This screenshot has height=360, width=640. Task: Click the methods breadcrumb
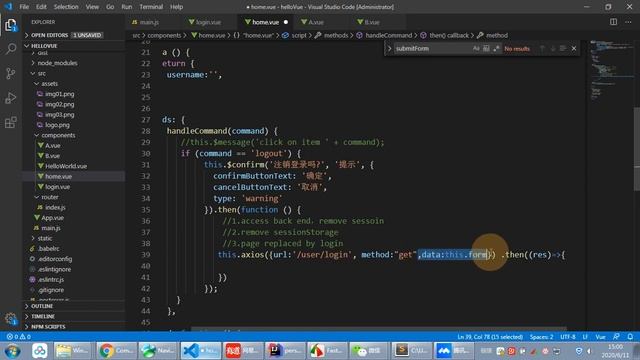(336, 36)
